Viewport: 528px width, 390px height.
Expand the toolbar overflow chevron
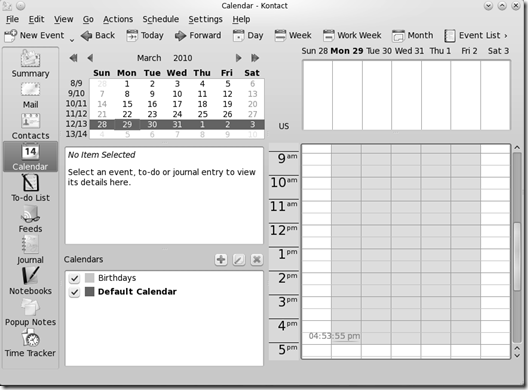[505, 36]
